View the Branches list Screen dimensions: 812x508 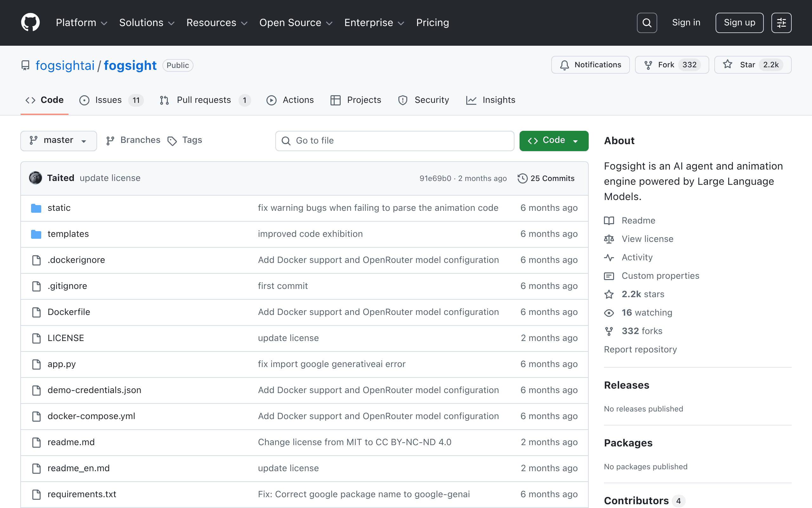coord(133,140)
